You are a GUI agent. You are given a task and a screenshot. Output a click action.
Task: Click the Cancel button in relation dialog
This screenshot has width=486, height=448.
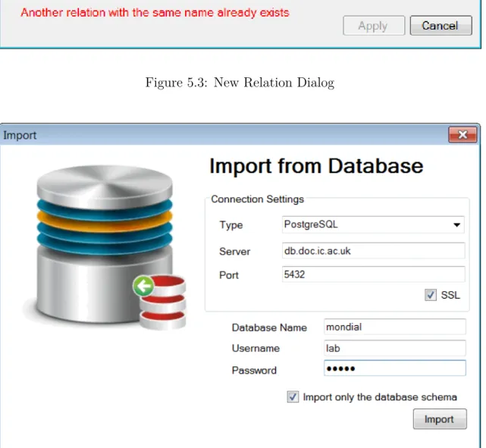pyautogui.click(x=441, y=26)
